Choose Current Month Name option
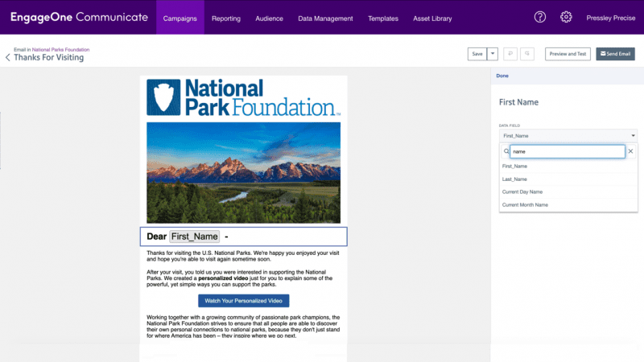The height and width of the screenshot is (362, 644). tap(568, 205)
